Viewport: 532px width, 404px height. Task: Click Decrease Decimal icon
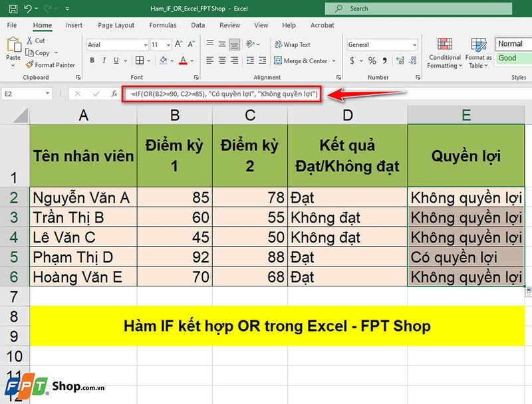click(412, 60)
